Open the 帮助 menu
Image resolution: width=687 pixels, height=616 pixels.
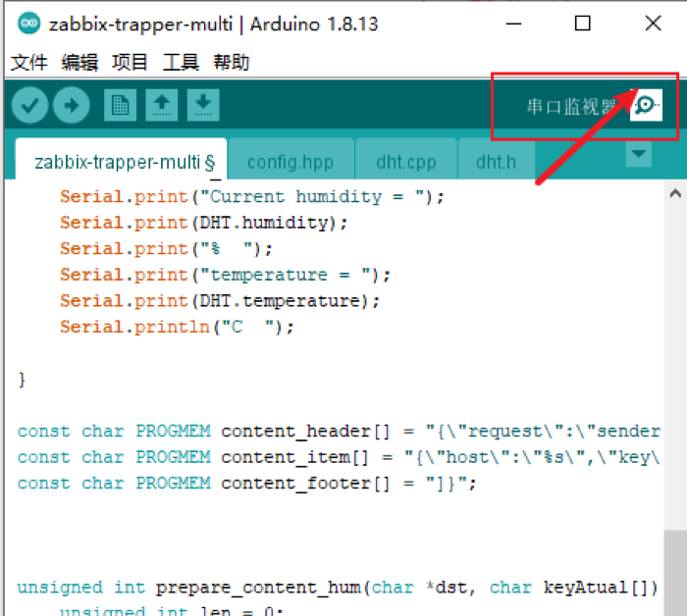click(x=232, y=62)
